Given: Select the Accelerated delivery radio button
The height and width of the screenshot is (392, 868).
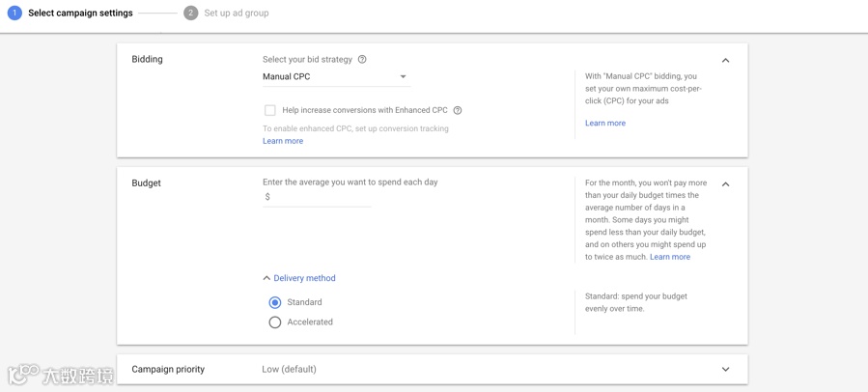Looking at the screenshot, I should [x=275, y=322].
